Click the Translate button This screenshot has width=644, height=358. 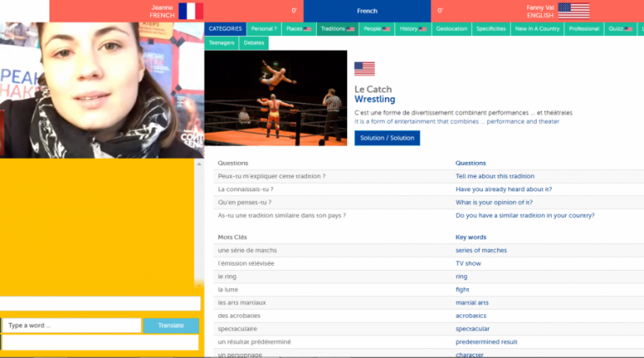(171, 325)
